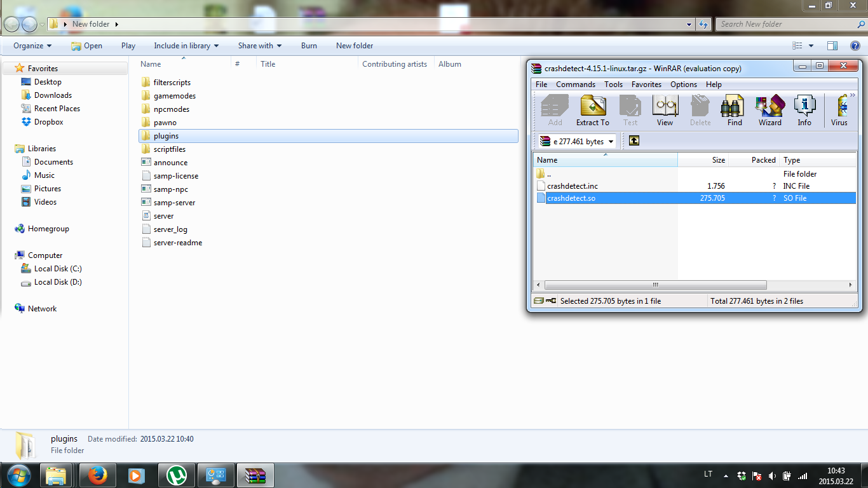Show the preview pane in Explorer
This screenshot has height=488, width=868.
[x=832, y=46]
